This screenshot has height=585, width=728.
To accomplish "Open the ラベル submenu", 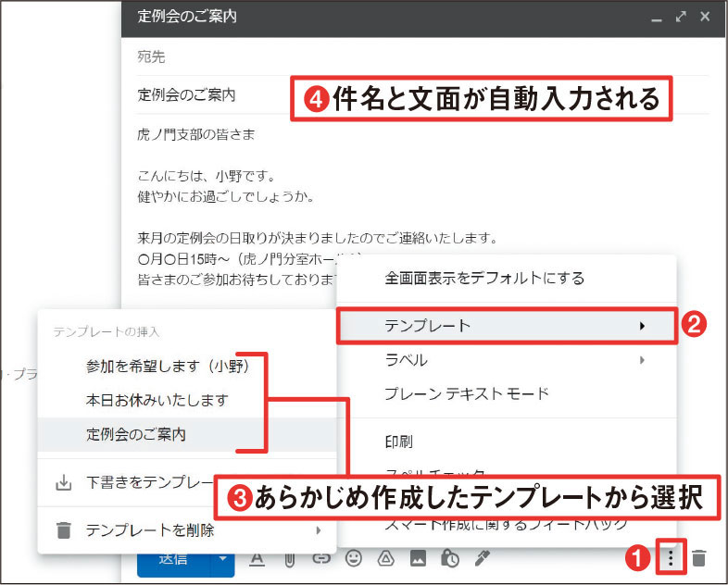I will click(507, 360).
